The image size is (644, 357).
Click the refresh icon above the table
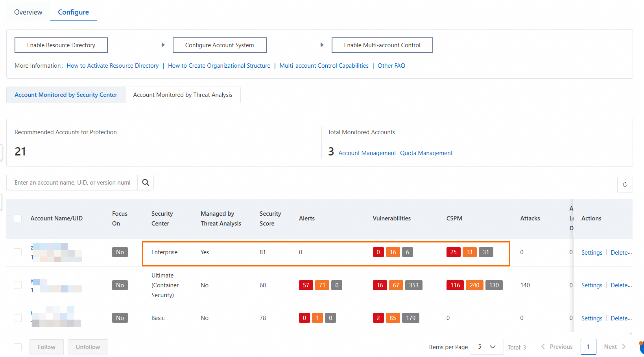(625, 185)
